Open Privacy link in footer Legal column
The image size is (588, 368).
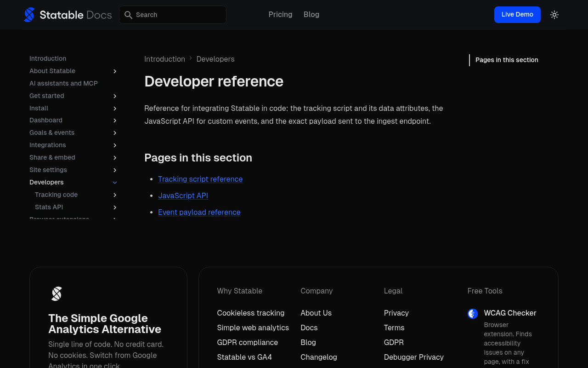[396, 313]
